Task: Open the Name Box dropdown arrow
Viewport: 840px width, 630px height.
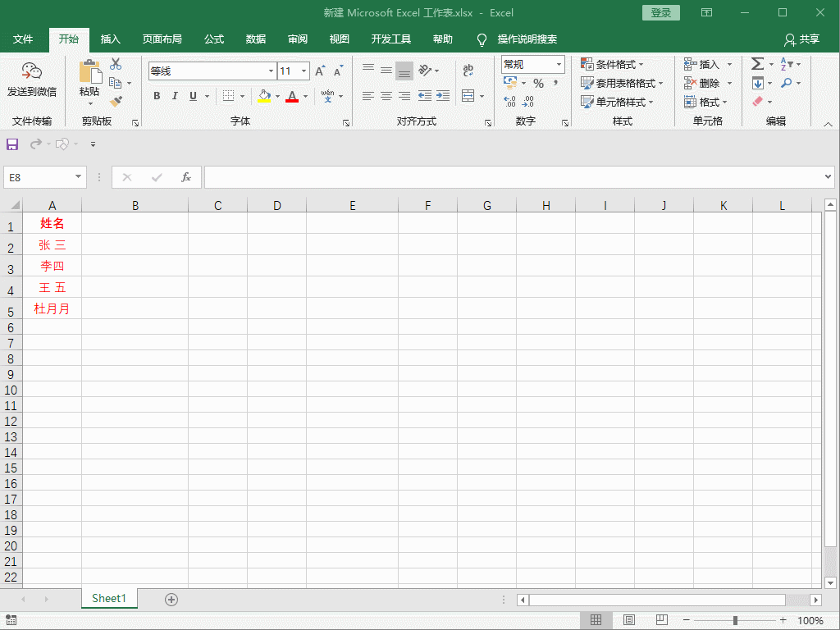Action: click(x=79, y=177)
